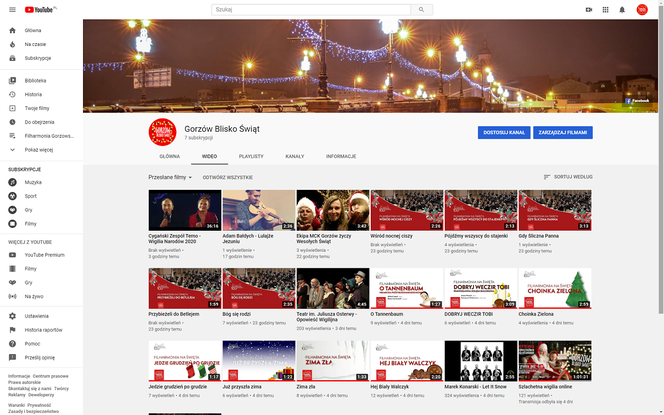Open Ustawienia settings in sidebar

pos(36,316)
